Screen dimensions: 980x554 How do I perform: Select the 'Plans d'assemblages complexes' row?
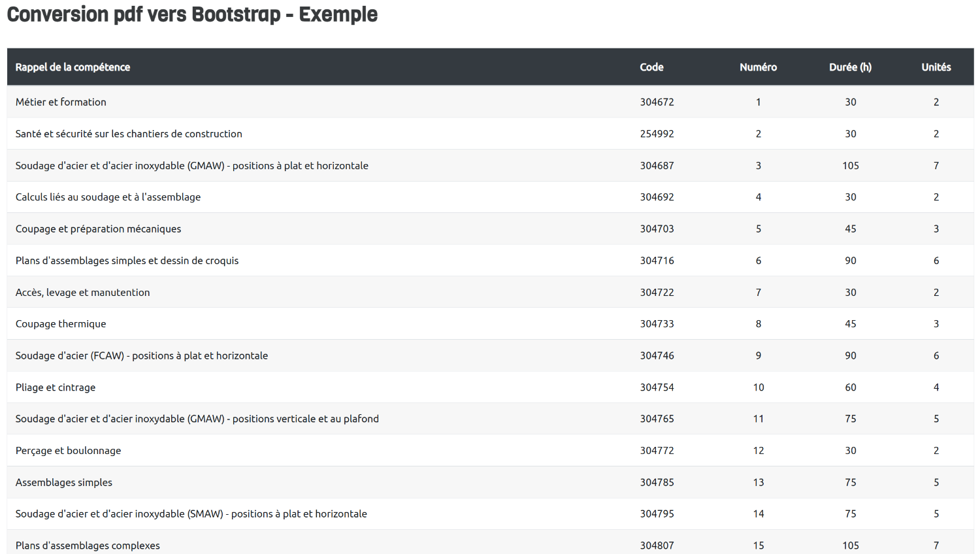pyautogui.click(x=88, y=546)
